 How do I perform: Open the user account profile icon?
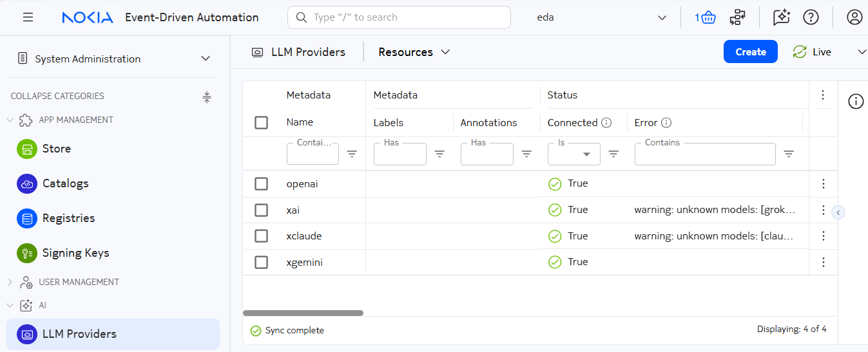(x=854, y=17)
